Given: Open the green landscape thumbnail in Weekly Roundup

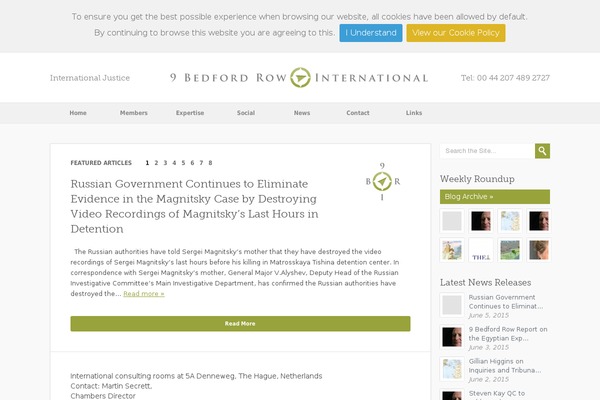Looking at the screenshot, I should (x=510, y=250).
